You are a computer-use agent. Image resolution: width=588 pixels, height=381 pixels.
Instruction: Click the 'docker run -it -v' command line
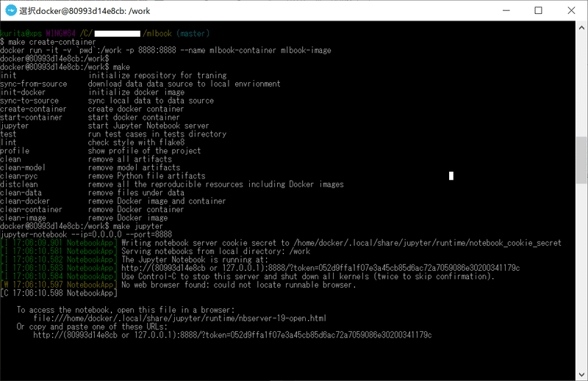click(165, 50)
